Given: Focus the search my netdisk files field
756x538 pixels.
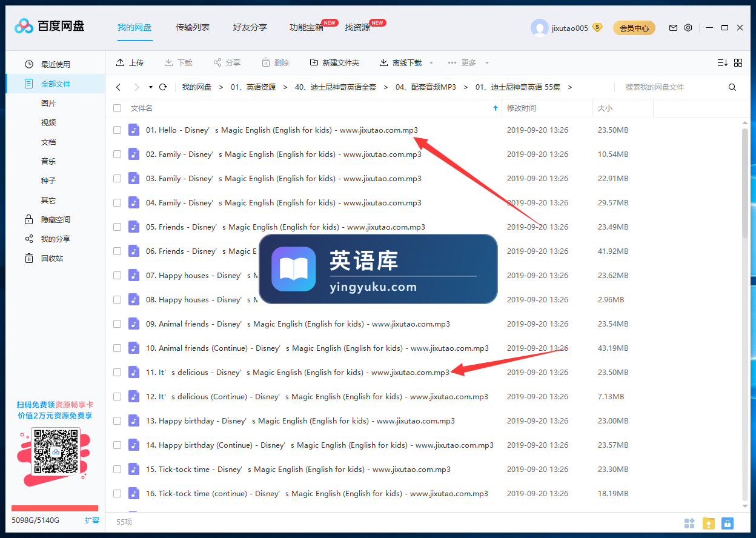Looking at the screenshot, I should pyautogui.click(x=672, y=87).
